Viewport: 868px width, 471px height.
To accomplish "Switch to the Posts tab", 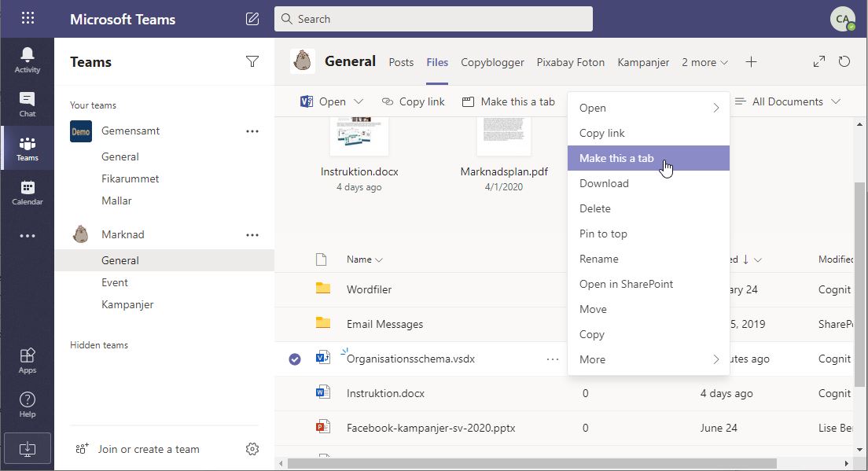I will click(401, 62).
